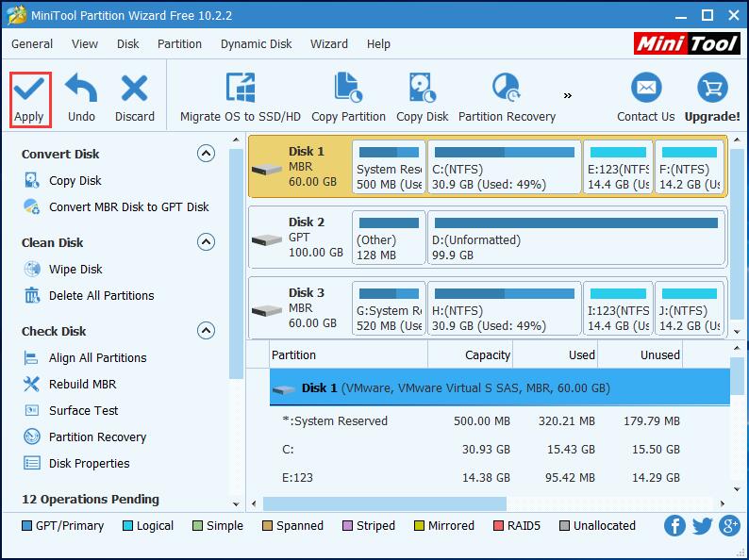Click the MiniTool logo
749x560 pixels.
[x=687, y=44]
